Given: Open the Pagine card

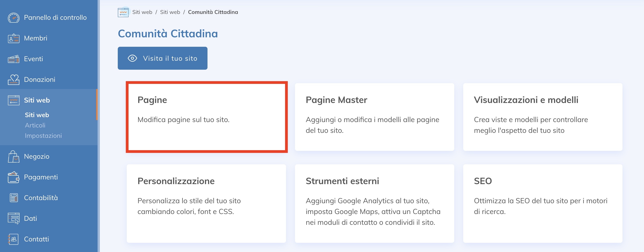Looking at the screenshot, I should (x=207, y=117).
